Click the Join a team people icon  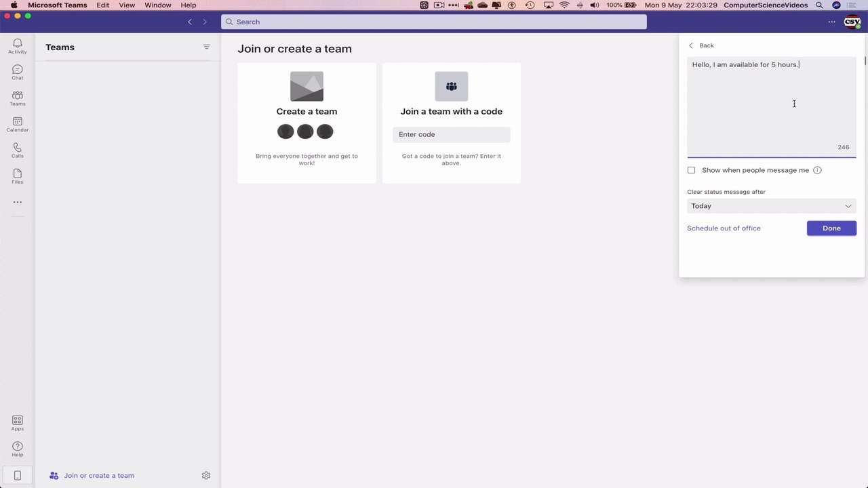(x=451, y=86)
